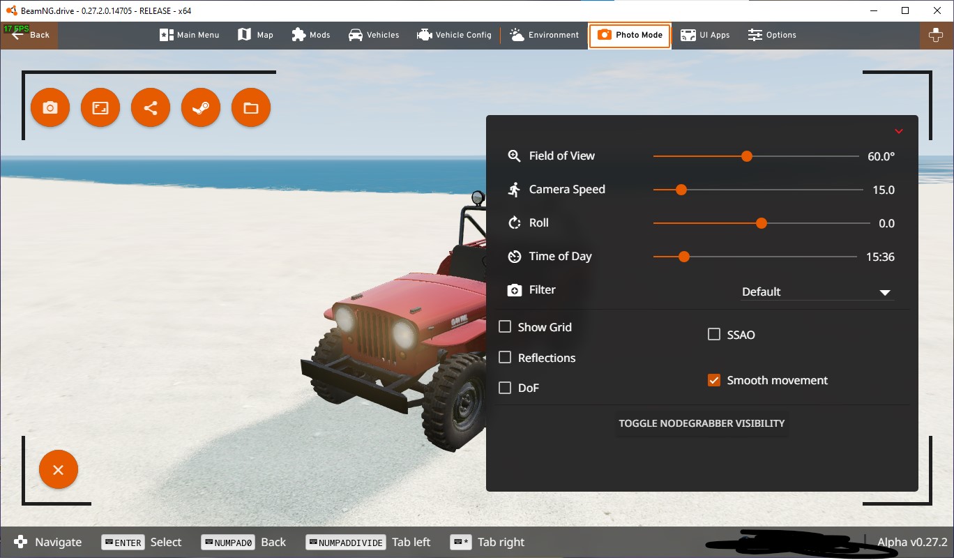954x560 pixels.
Task: Click the BeamNG.drive title bar logo icon
Action: (x=11, y=10)
